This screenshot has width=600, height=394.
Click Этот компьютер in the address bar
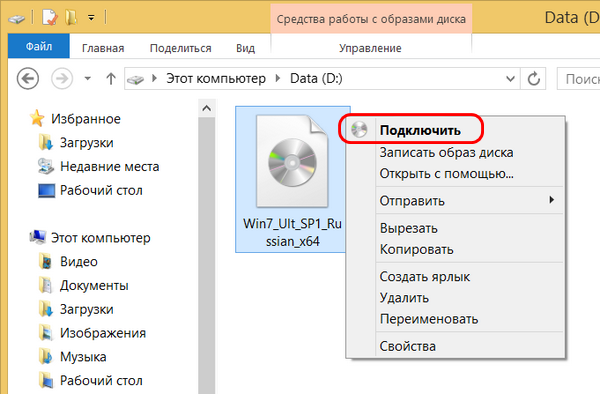click(x=216, y=78)
